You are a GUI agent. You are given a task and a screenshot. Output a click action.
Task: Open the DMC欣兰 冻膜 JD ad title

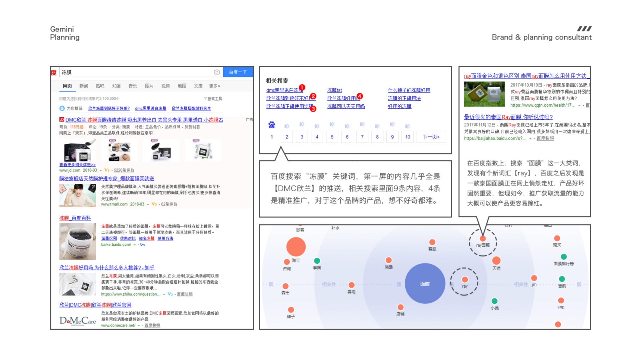tap(144, 120)
